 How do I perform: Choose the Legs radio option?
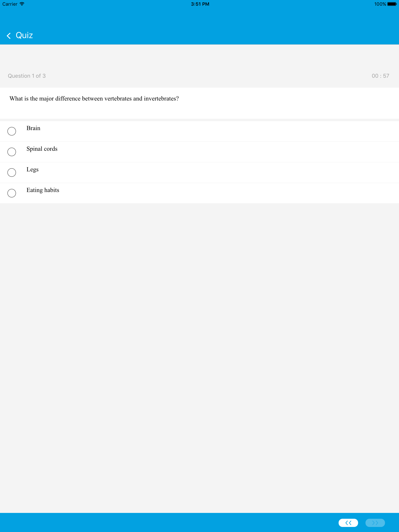coord(12,173)
